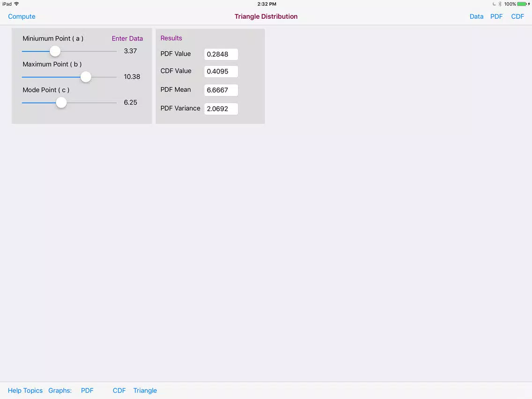
Task: Tap the Wi-Fi icon in status bar
Action: (x=16, y=4)
